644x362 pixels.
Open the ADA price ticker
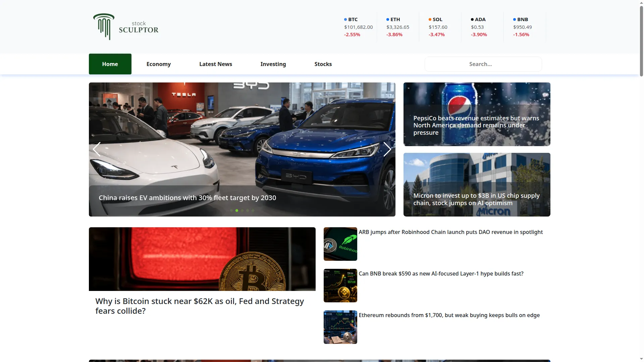click(479, 27)
